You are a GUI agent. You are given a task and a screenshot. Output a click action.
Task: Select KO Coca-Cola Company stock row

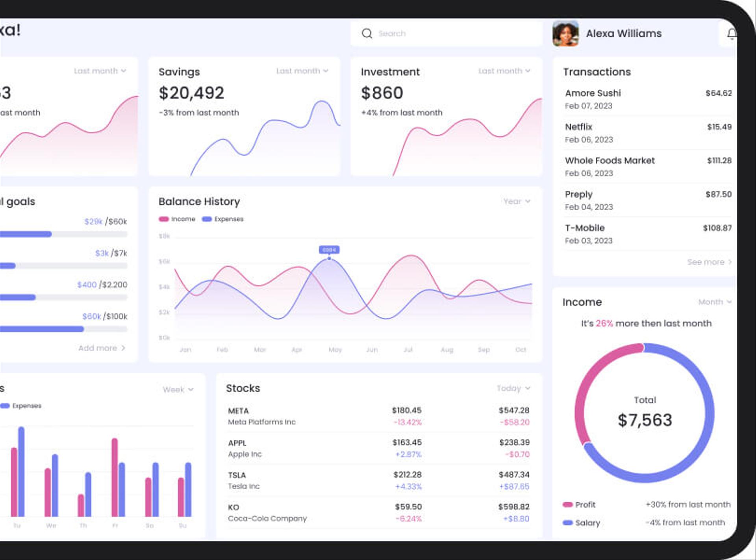coord(379,513)
